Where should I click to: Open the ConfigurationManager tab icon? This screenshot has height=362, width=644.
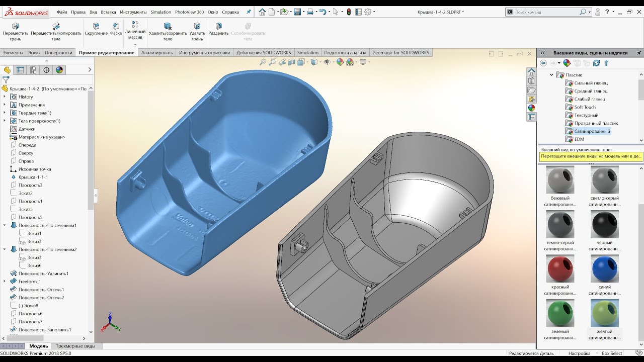[33, 70]
